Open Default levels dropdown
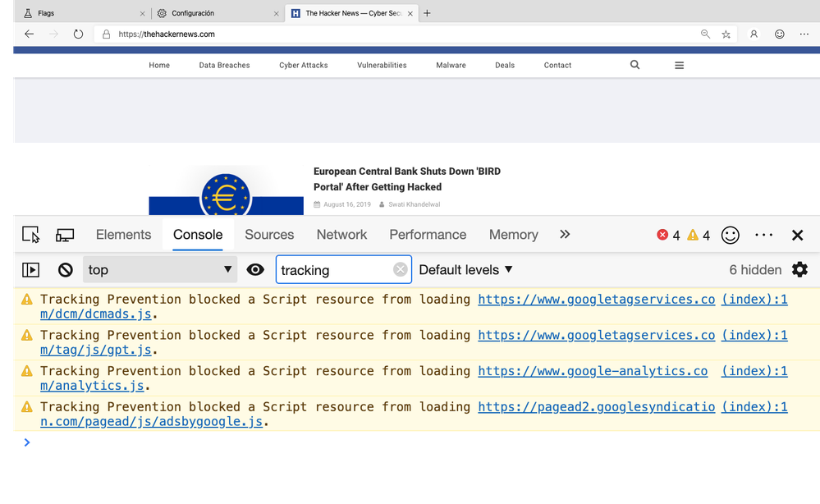Image resolution: width=820 pixels, height=504 pixels. pos(466,270)
